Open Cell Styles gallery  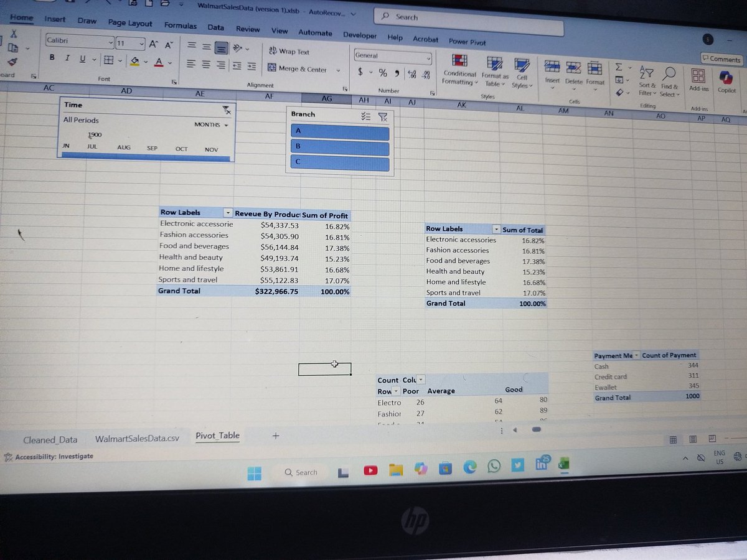point(521,73)
